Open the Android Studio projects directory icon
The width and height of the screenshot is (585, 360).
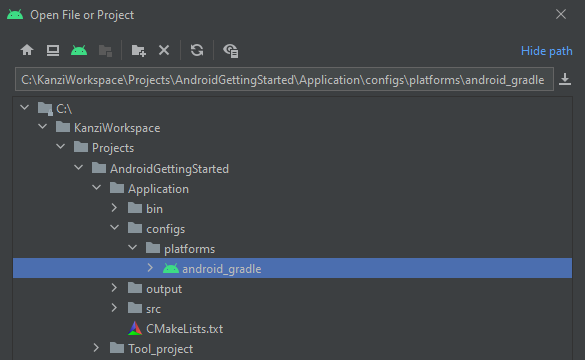pos(79,50)
